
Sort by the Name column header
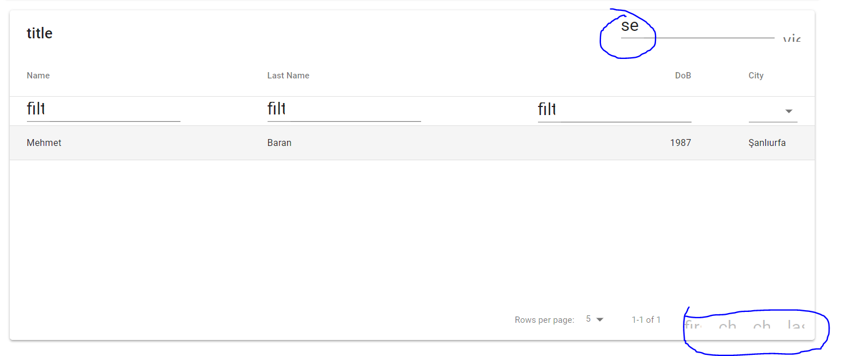coord(38,76)
